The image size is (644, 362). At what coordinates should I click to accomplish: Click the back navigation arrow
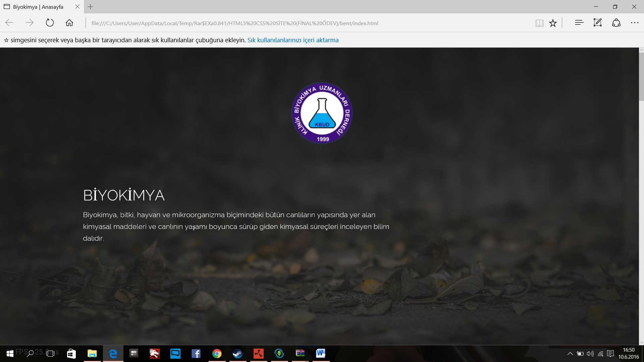point(9,23)
